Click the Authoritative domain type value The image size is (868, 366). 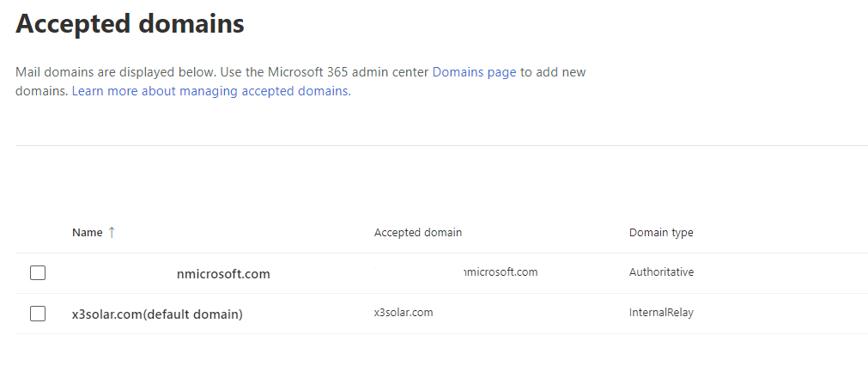[661, 271]
